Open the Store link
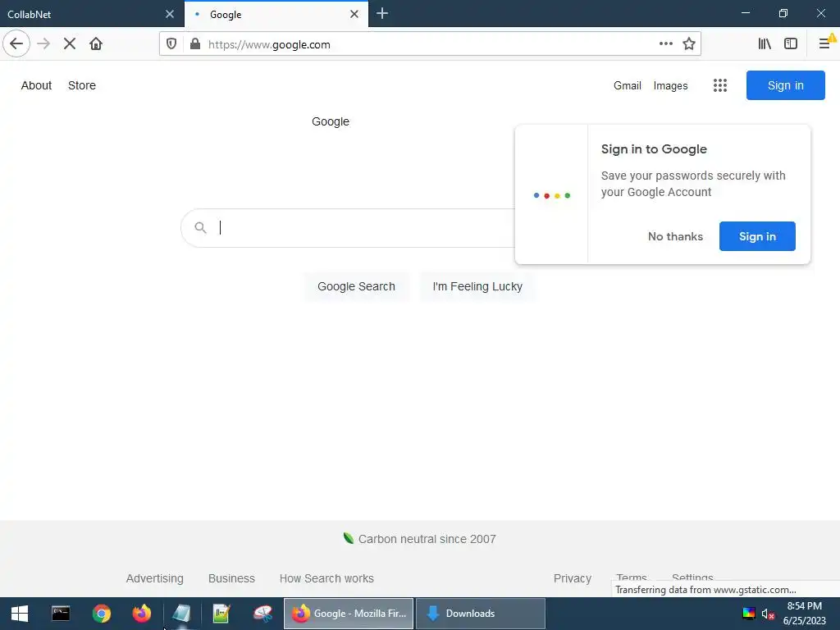The width and height of the screenshot is (840, 630). tap(82, 85)
